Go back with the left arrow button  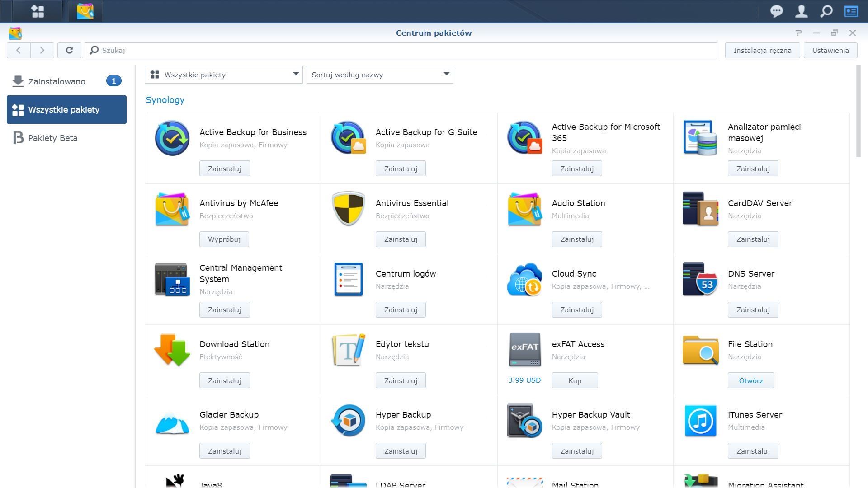click(x=19, y=50)
